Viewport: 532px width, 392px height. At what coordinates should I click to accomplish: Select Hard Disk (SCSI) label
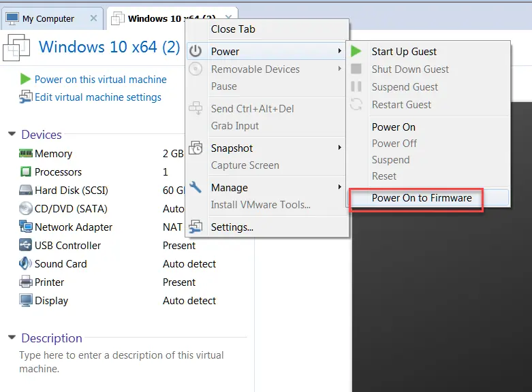72,191
